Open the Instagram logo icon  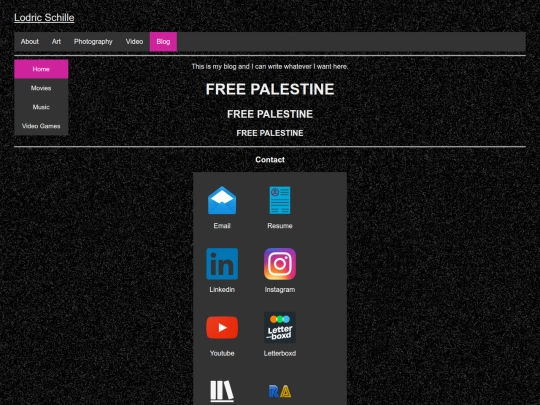(280, 264)
